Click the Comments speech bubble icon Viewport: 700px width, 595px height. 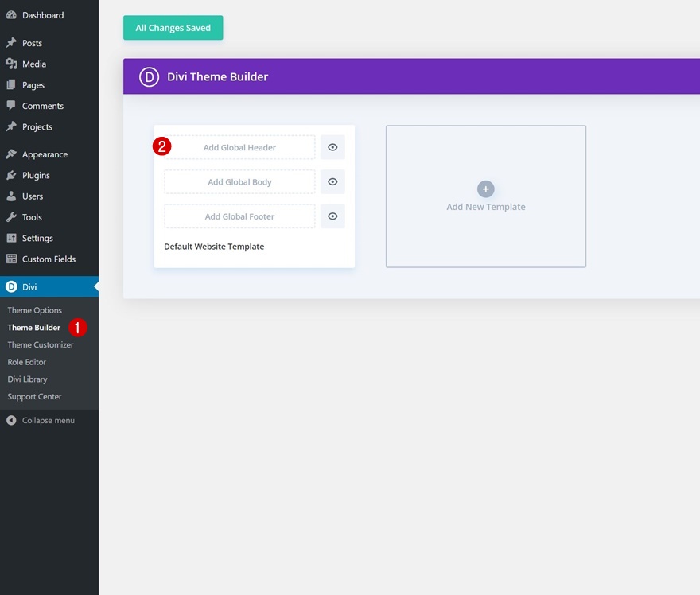[11, 106]
